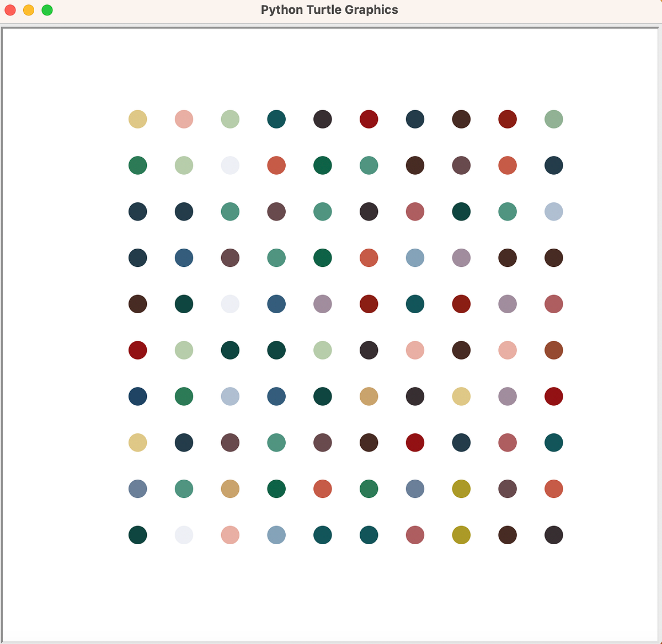Screen dimensions: 662x644
Task: Pick the tan dot in row nine
Action: [x=230, y=489]
